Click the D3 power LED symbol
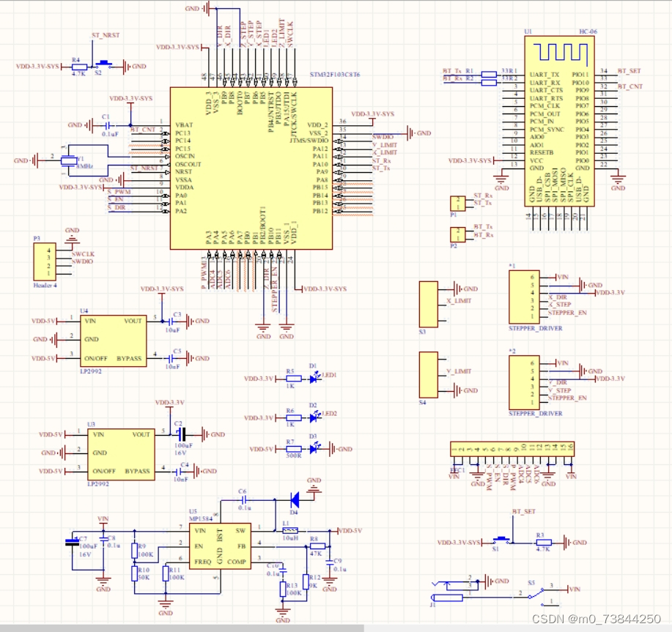This screenshot has width=672, height=632. pos(315,448)
